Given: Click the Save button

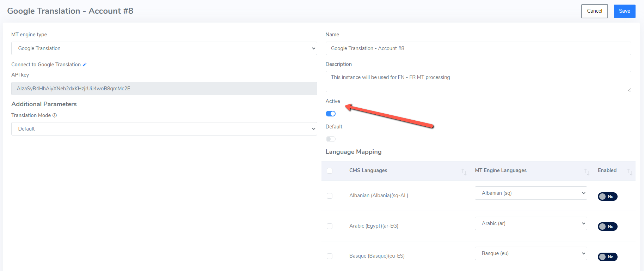Looking at the screenshot, I should coord(624,11).
